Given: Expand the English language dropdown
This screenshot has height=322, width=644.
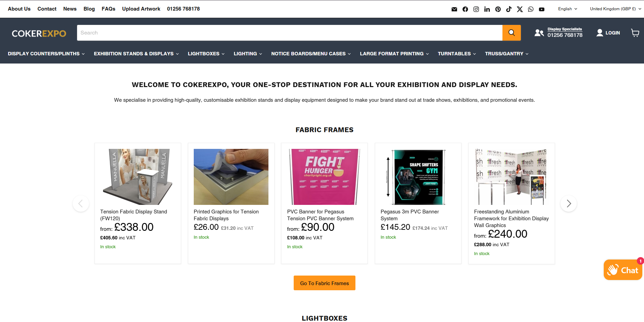Looking at the screenshot, I should click(568, 9).
